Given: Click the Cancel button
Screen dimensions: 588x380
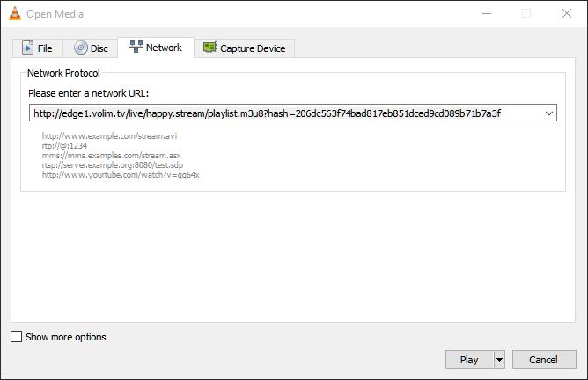Looking at the screenshot, I should click(543, 360).
